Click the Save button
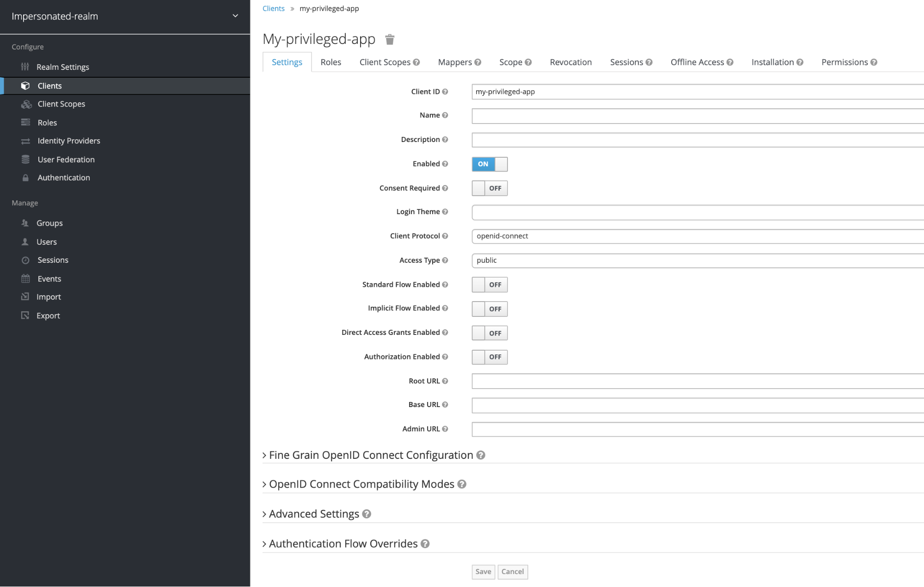 483,572
